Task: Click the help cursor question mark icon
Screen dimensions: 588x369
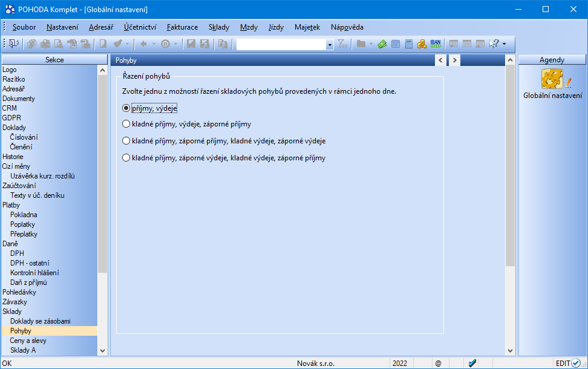Action: (494, 44)
